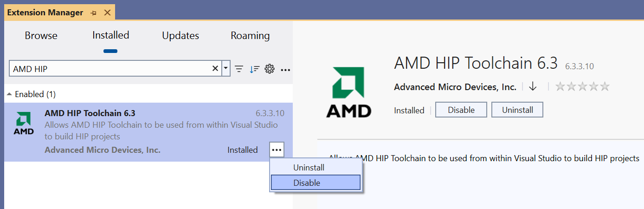Viewport: 644px width, 209px height.
Task: Go to the Roaming tab
Action: click(x=250, y=36)
